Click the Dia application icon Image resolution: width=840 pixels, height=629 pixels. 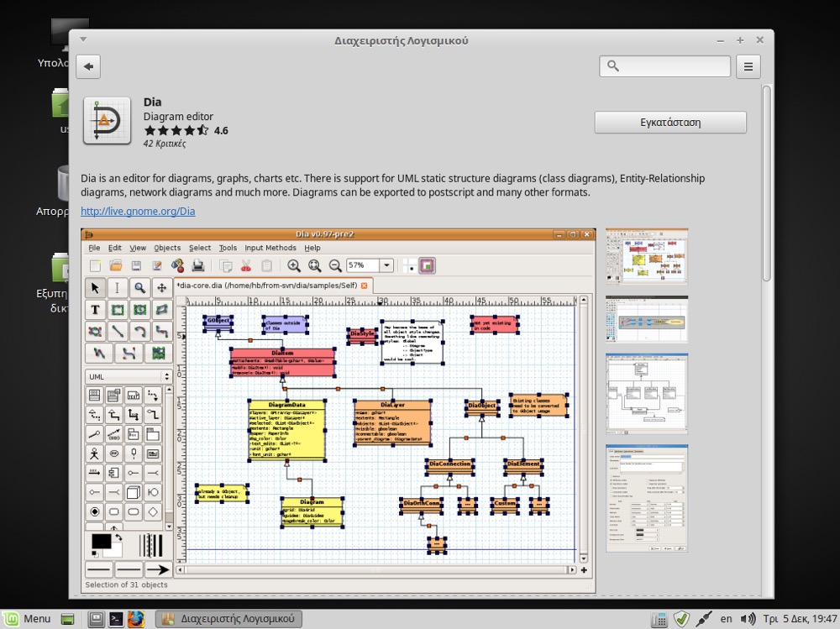[x=108, y=121]
